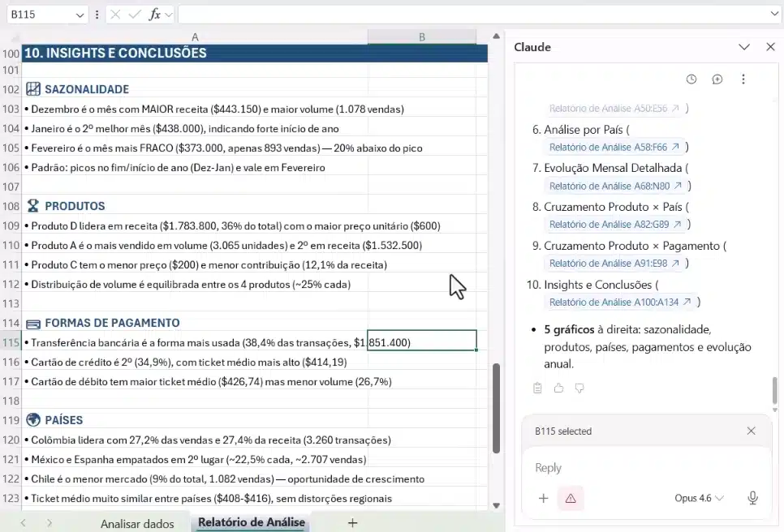This screenshot has width=784, height=532.
Task: Open the chat history clock icon
Action: [691, 79]
